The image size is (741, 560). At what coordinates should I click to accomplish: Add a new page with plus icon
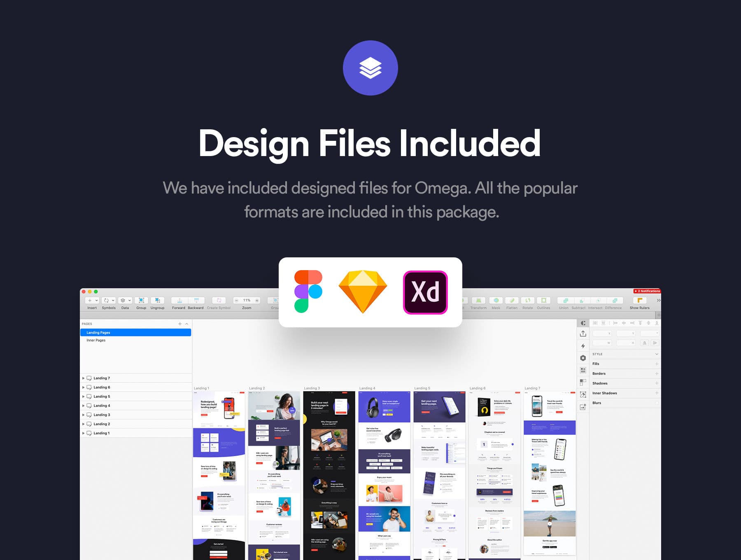point(180,324)
